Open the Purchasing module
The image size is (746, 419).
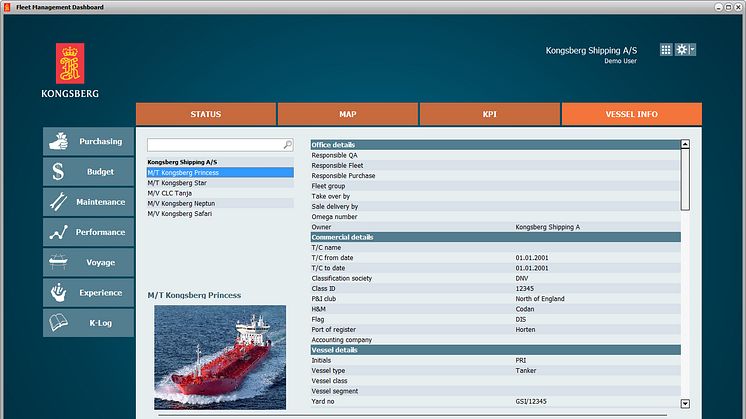click(88, 141)
